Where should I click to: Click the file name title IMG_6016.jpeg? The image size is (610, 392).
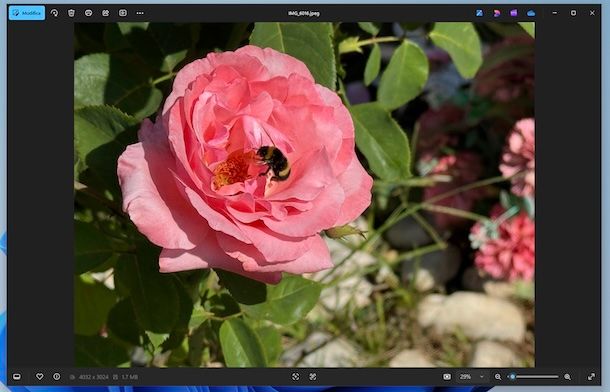(304, 13)
